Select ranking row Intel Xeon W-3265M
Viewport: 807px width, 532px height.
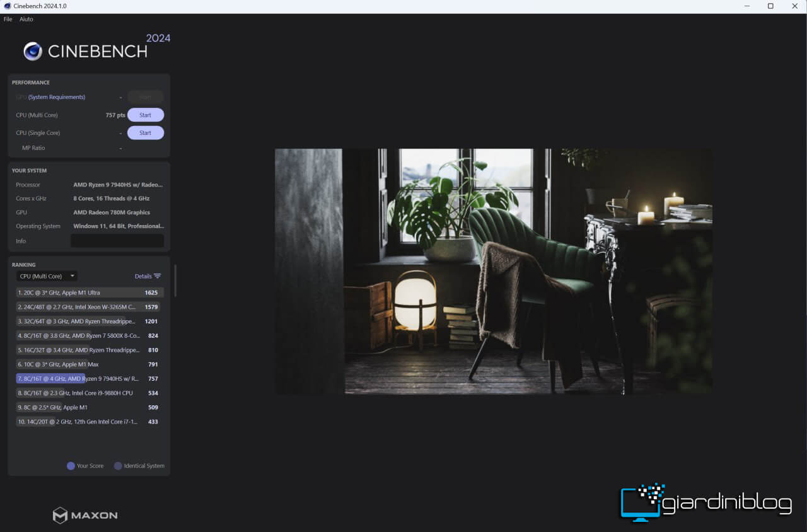(90, 307)
